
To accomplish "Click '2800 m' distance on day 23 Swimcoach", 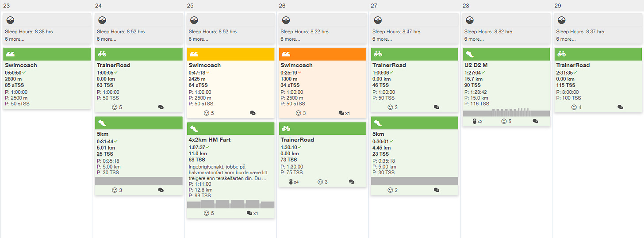I will (x=13, y=78).
